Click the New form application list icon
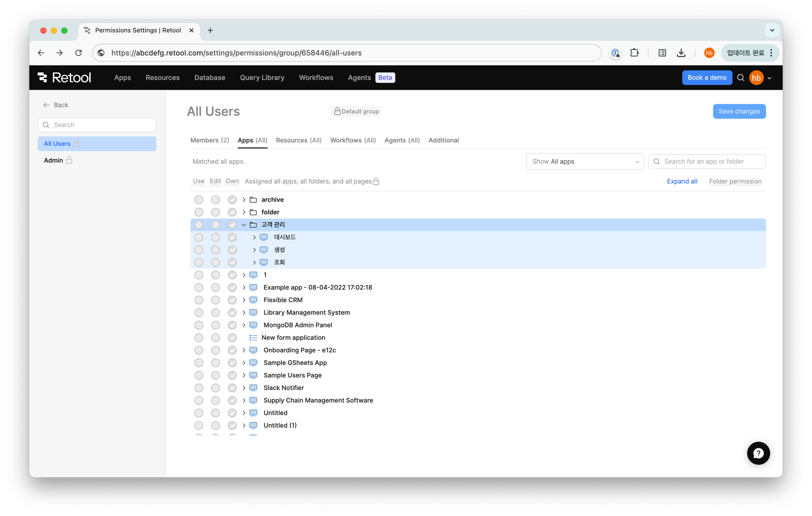Viewport: 812px width, 516px height. pos(253,338)
